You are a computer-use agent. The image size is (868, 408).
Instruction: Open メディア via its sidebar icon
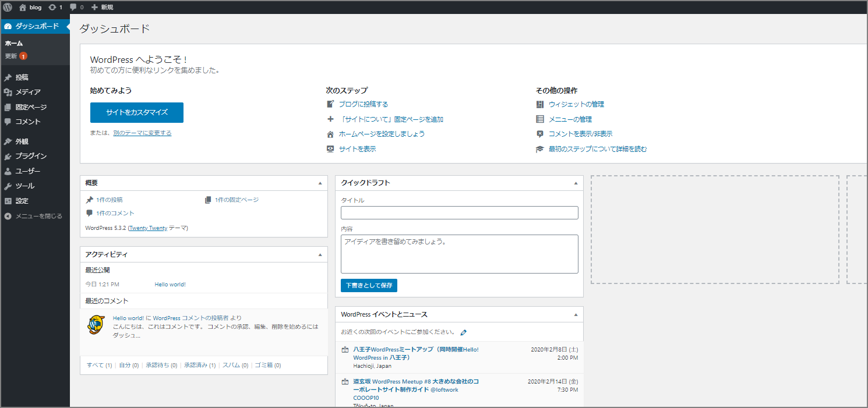tap(8, 92)
